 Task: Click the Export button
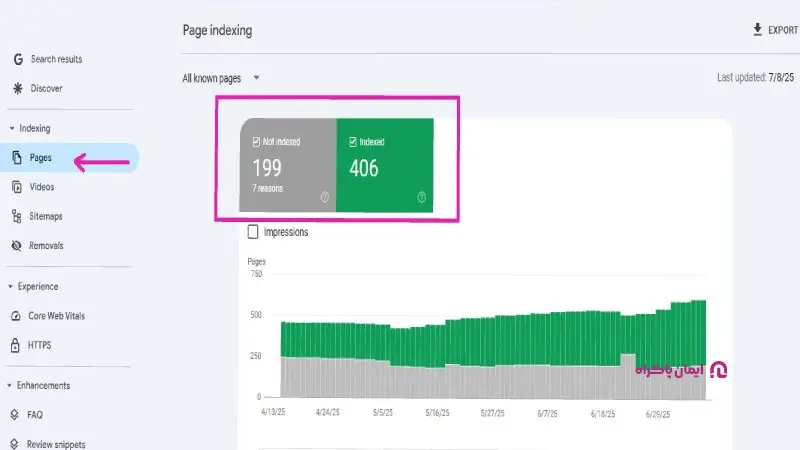click(775, 30)
